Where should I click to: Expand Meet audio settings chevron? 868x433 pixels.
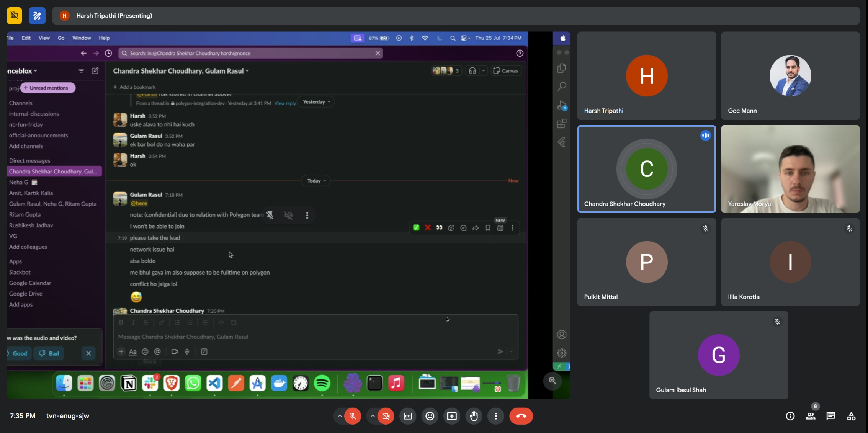[x=339, y=416]
